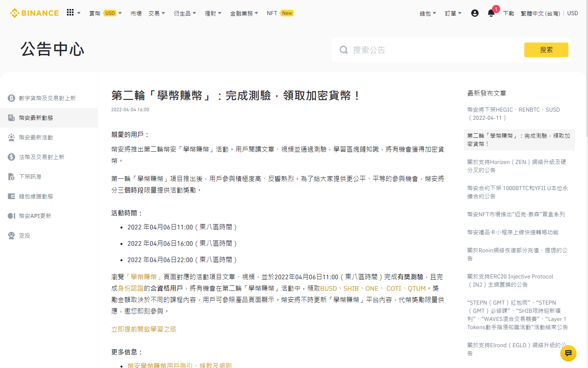
Task: Open the chat support bubble icon
Action: click(x=568, y=353)
